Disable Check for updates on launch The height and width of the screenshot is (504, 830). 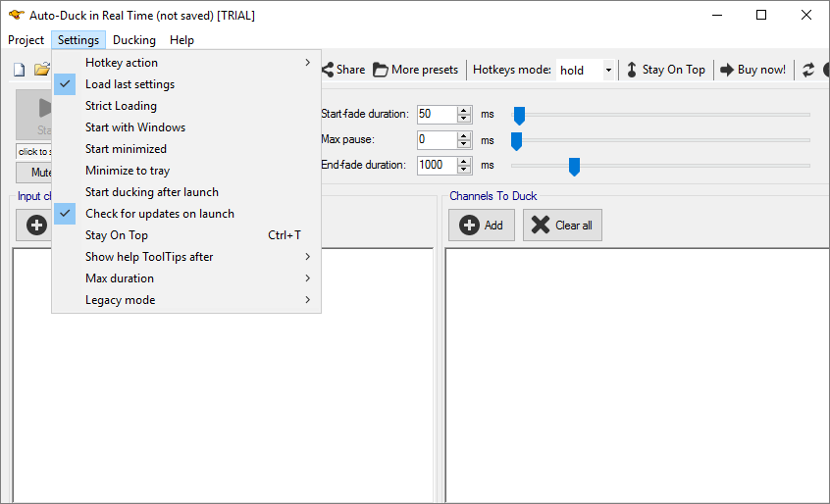click(159, 214)
